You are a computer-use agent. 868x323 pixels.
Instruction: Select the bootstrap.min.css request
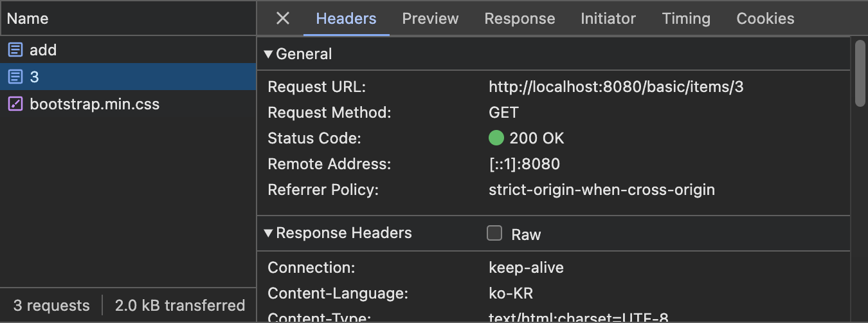pyautogui.click(x=95, y=104)
